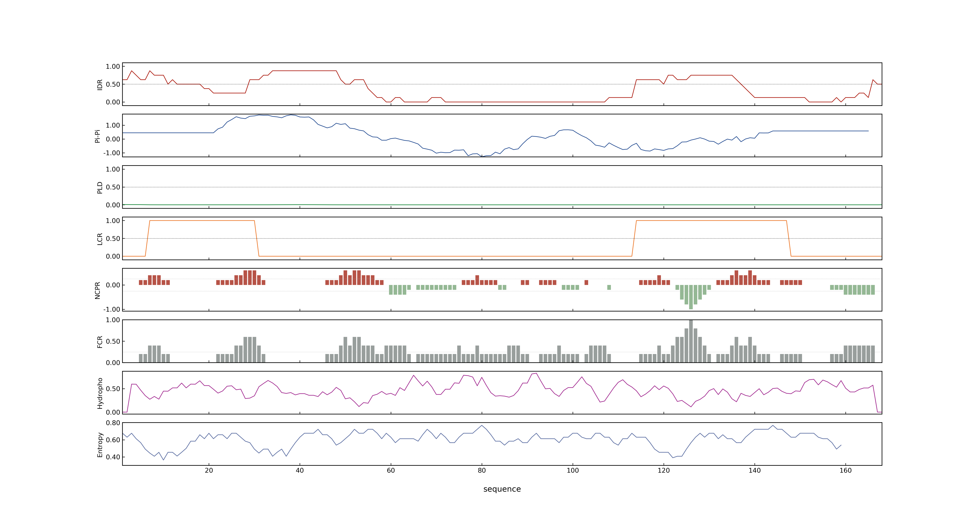Click the 1.00 tick on IDR axis
Image resolution: width=980 pixels, height=523 pixels.
[x=113, y=67]
